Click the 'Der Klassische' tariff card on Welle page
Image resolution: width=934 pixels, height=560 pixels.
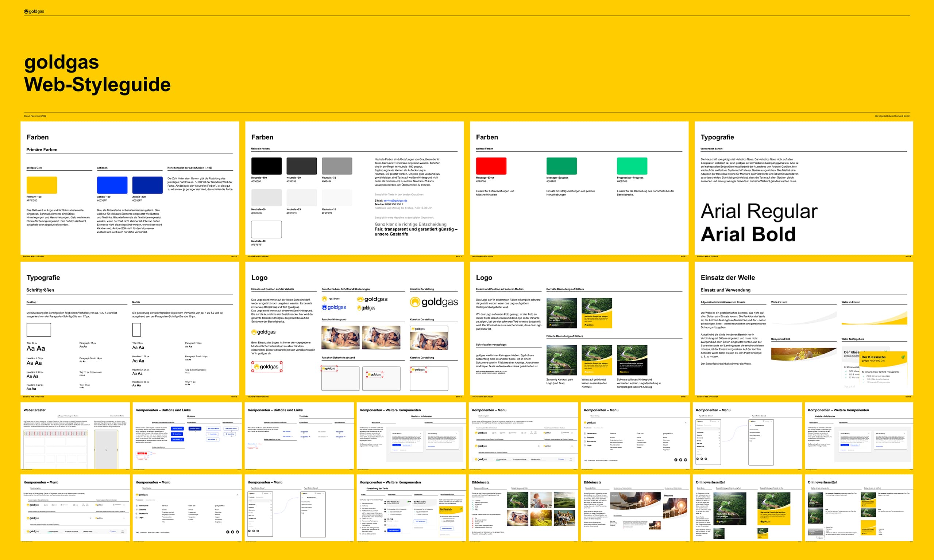point(883,368)
